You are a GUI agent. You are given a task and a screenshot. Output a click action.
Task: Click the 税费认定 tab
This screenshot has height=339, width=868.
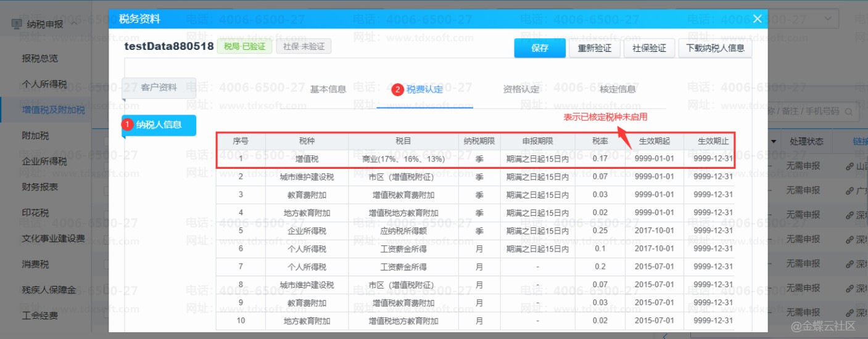click(424, 89)
